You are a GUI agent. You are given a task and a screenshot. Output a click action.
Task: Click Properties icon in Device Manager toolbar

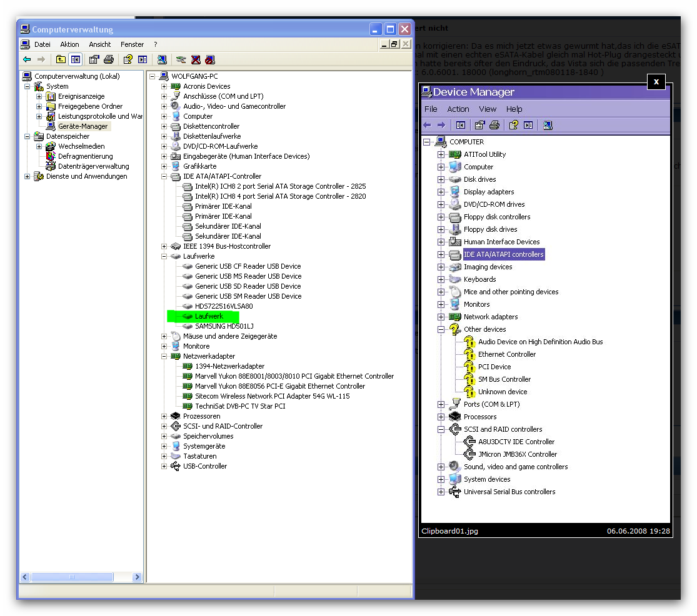(479, 125)
